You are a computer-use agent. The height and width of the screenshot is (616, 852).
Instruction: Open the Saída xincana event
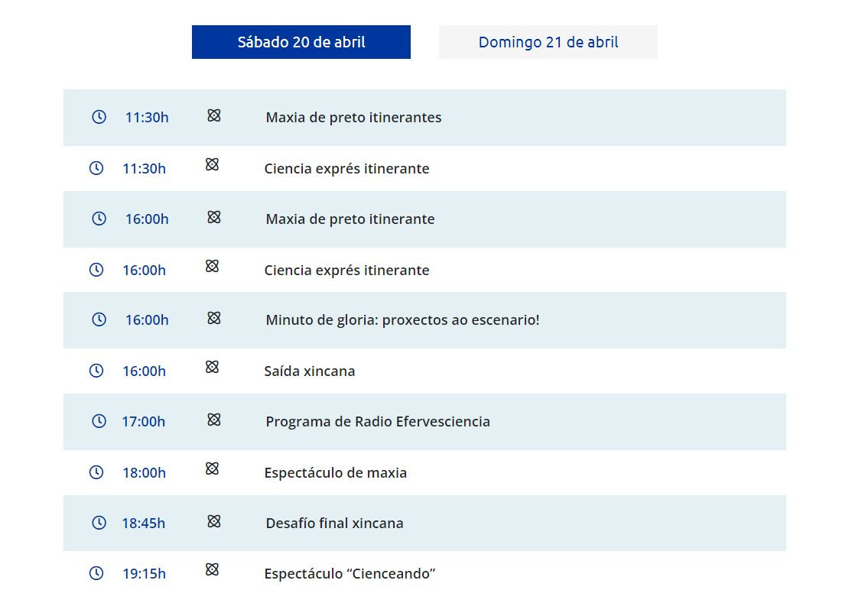[x=310, y=371]
